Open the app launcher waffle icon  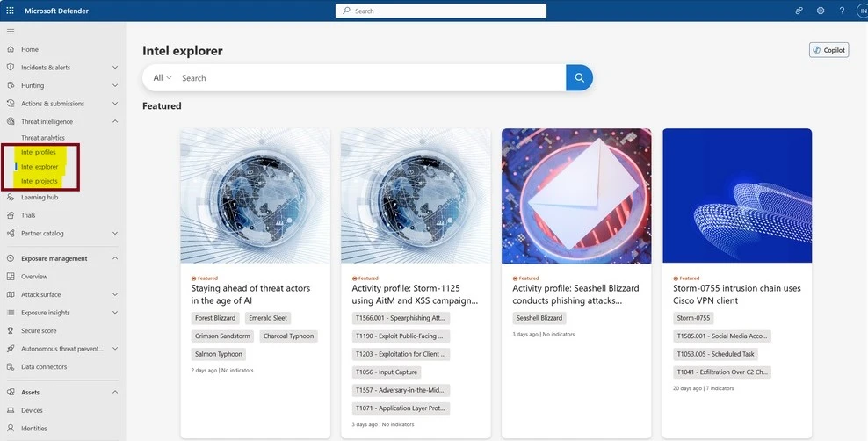coord(10,11)
